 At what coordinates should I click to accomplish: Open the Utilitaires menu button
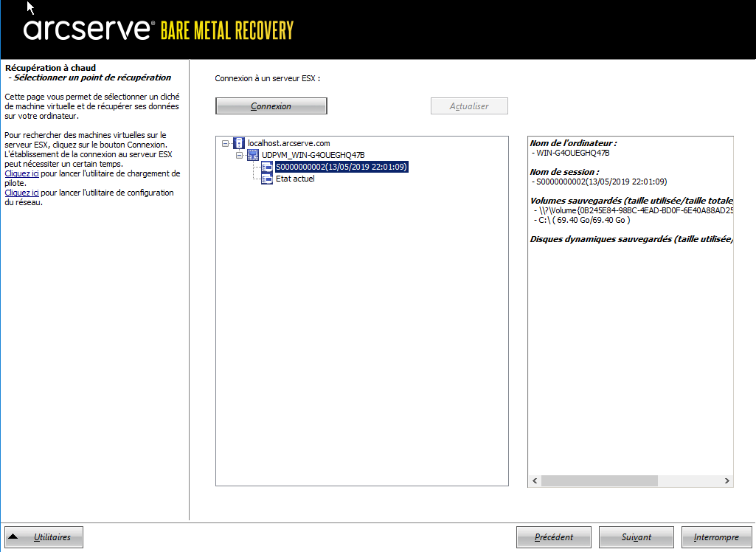point(44,537)
